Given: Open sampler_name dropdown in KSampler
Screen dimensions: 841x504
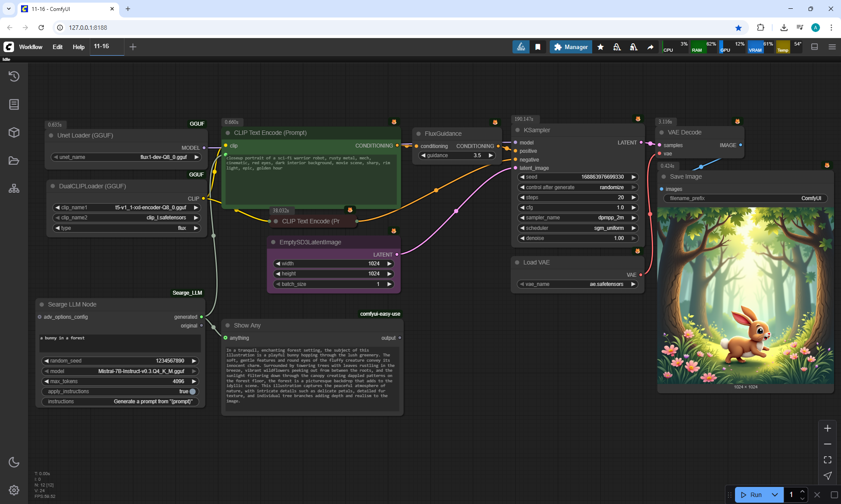Looking at the screenshot, I should pyautogui.click(x=577, y=218).
